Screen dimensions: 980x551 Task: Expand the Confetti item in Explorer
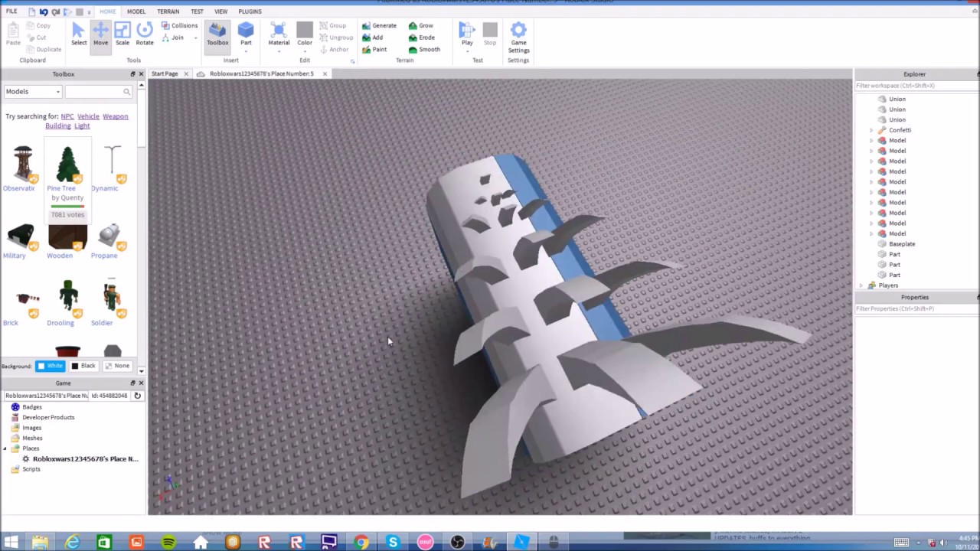click(871, 130)
